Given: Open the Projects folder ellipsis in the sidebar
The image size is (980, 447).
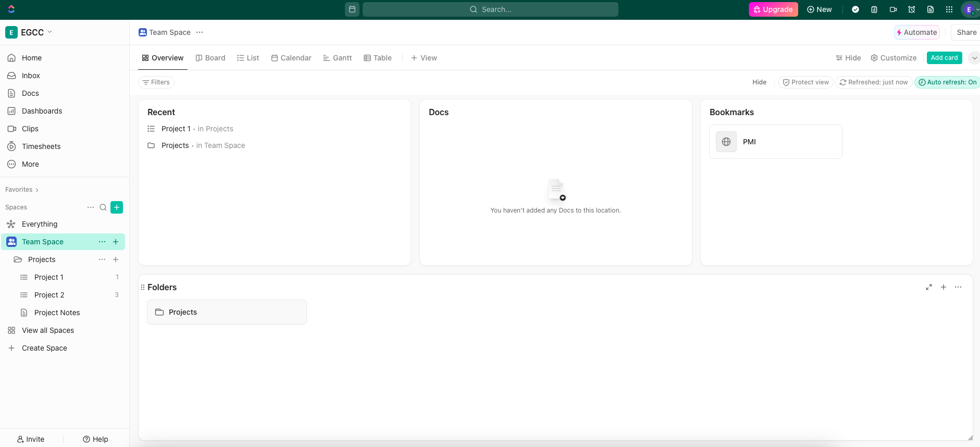Looking at the screenshot, I should coord(102,259).
